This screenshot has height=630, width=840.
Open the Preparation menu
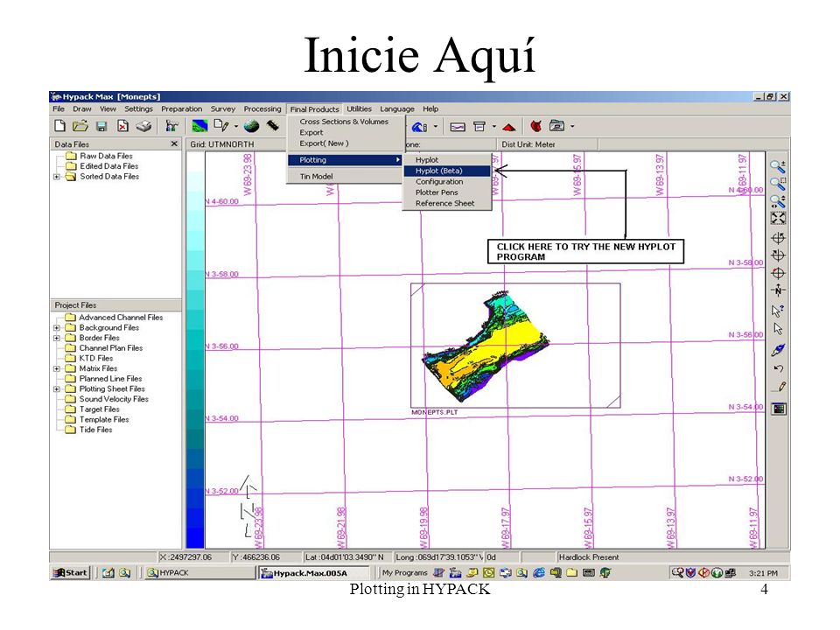click(x=182, y=108)
